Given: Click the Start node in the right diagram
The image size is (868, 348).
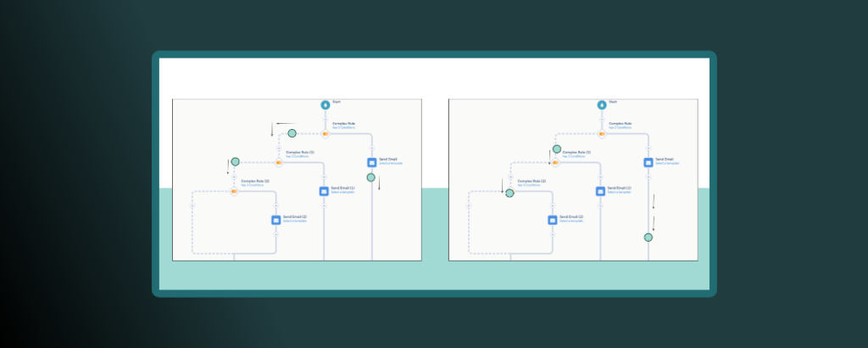Looking at the screenshot, I should (x=602, y=104).
